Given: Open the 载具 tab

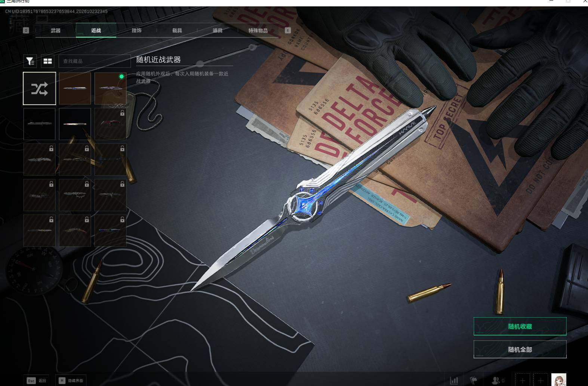Looking at the screenshot, I should [177, 30].
